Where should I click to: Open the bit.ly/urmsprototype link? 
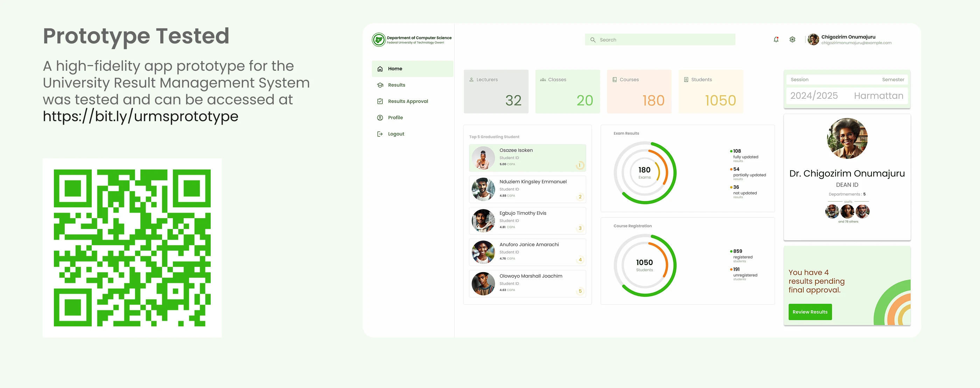tap(140, 117)
